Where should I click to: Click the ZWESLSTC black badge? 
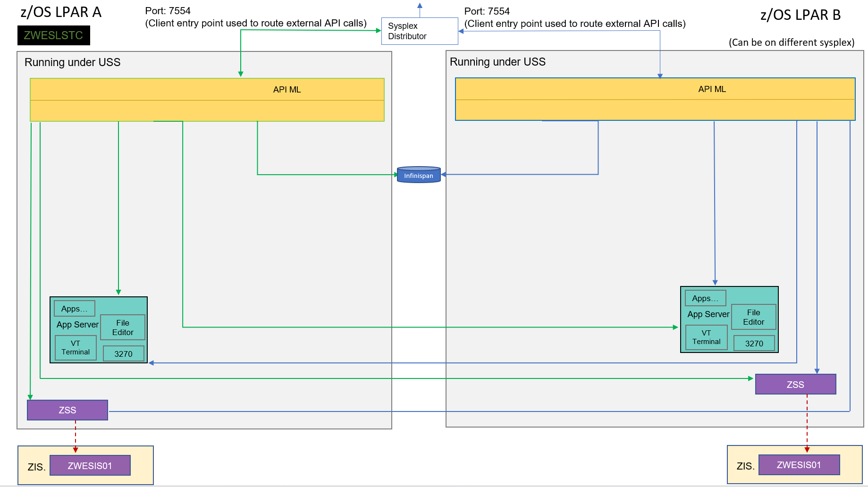tap(53, 35)
